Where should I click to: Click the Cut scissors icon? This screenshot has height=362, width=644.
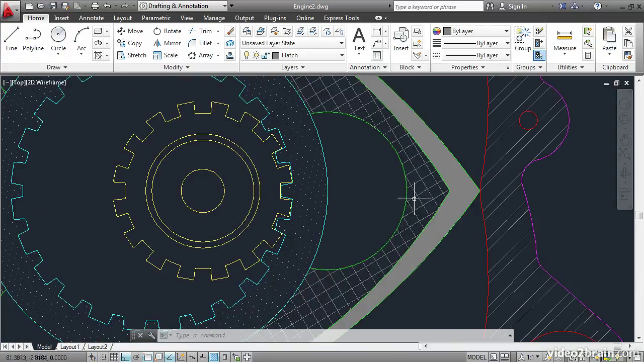[x=628, y=31]
